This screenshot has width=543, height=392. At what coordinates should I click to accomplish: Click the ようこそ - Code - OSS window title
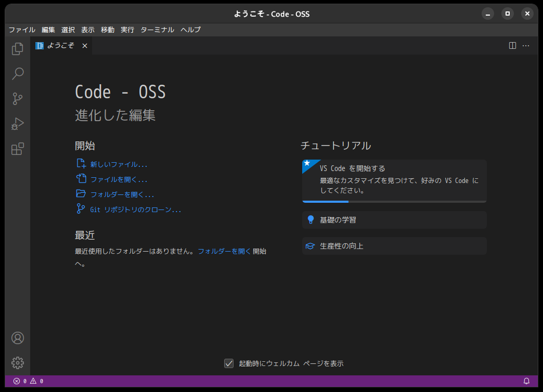271,14
